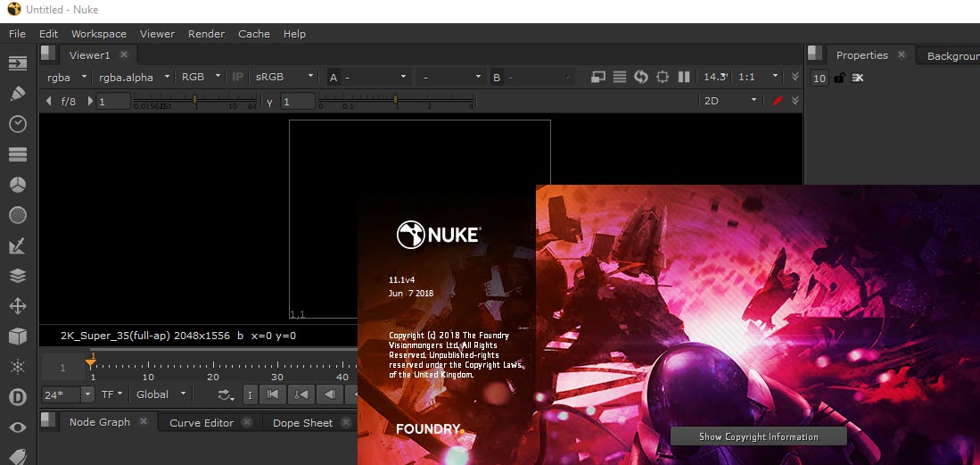980x465 pixels.
Task: Click the Viewer pane content menu icon
Action: [49, 54]
